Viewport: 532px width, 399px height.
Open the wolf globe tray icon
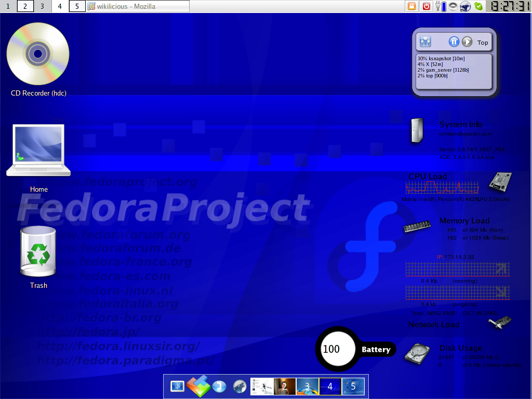point(465,6)
